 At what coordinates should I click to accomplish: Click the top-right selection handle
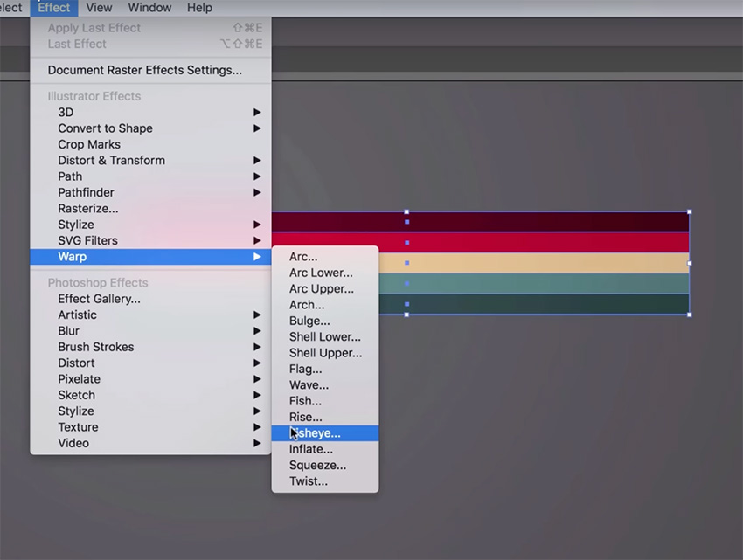coord(690,211)
